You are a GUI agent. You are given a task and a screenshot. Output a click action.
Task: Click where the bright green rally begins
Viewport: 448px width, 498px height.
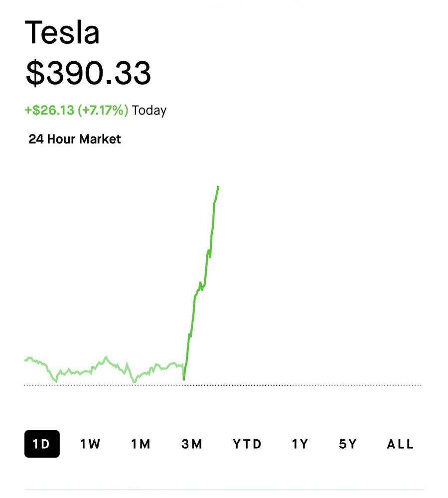184,379
